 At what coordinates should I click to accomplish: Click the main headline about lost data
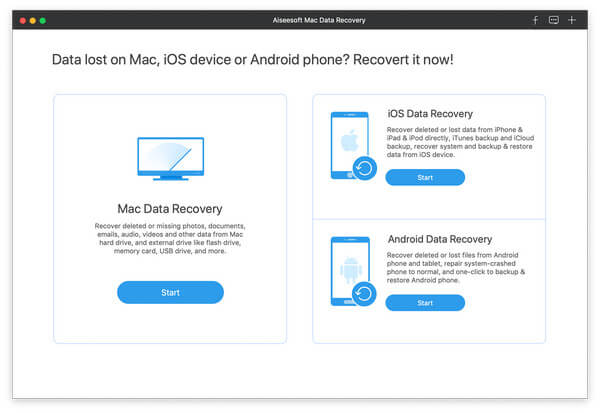click(252, 60)
